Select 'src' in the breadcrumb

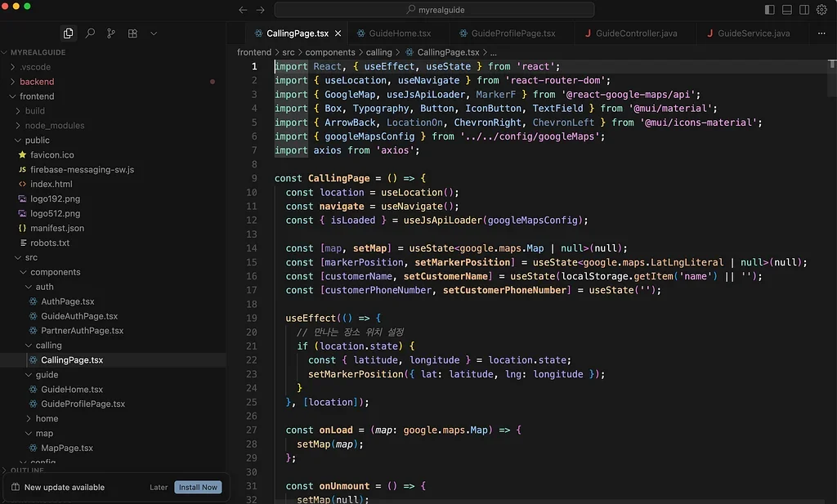pos(289,52)
